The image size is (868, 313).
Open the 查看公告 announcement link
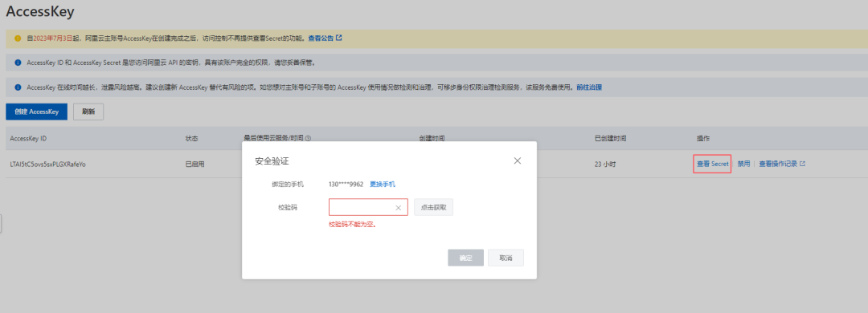(321, 39)
